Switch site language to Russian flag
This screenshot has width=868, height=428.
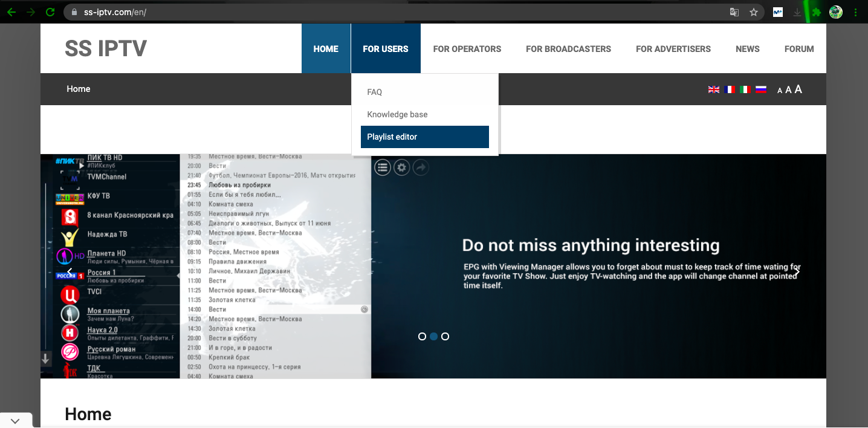[761, 89]
